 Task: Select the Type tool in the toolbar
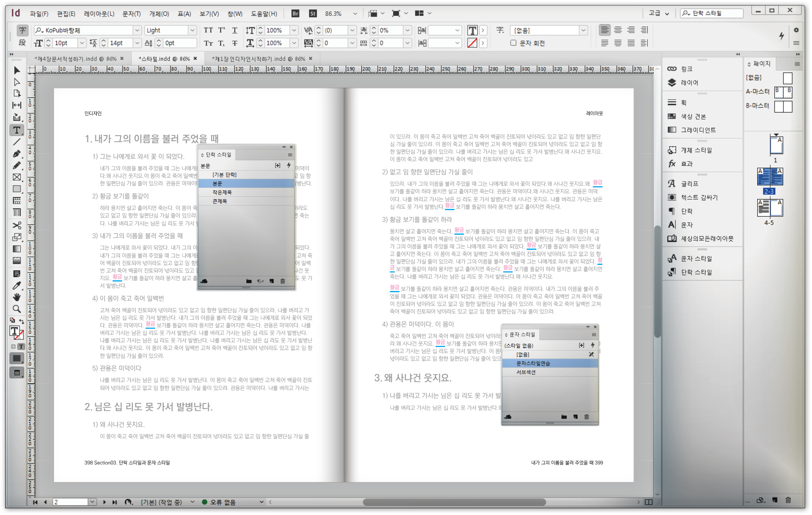click(x=16, y=130)
